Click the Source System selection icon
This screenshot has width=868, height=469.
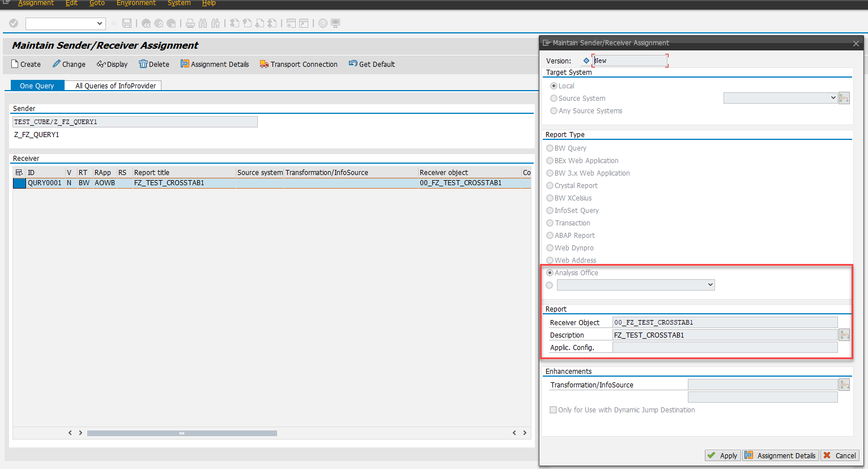click(x=844, y=99)
